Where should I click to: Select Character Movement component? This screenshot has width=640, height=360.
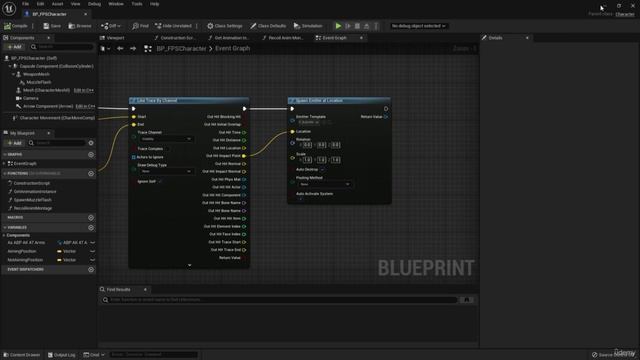point(57,118)
